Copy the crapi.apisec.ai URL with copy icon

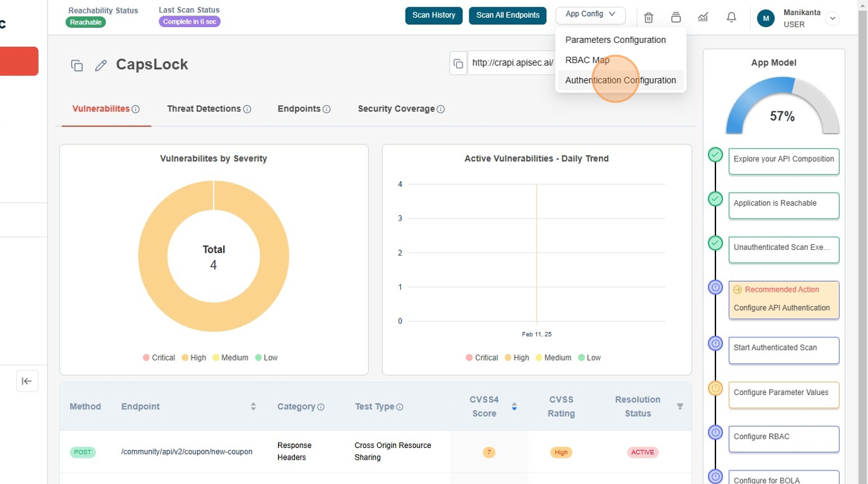point(458,63)
